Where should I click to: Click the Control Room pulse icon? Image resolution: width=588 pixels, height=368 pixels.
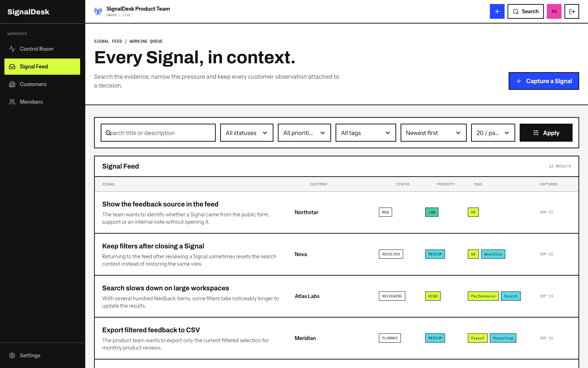[x=12, y=49]
